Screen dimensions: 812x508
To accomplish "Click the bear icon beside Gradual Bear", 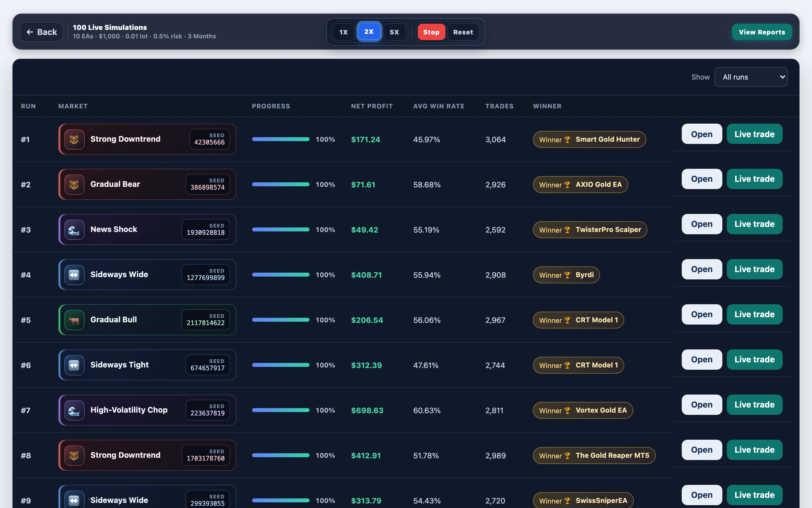I will (74, 185).
